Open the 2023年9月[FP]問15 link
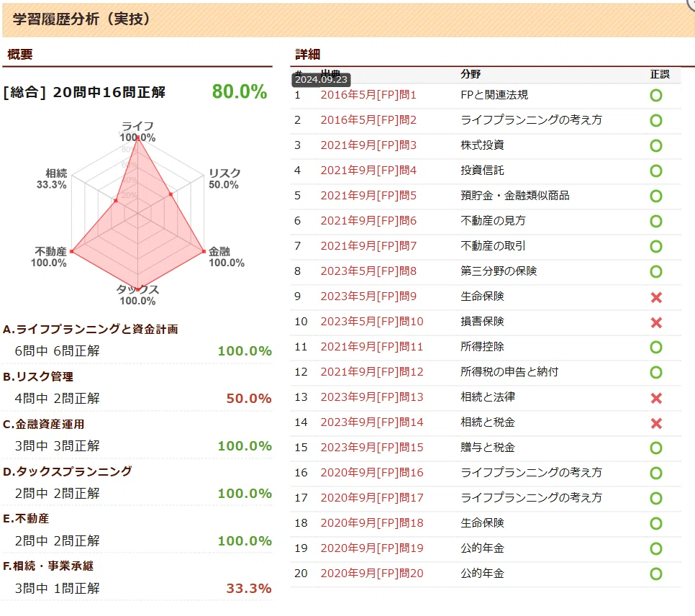The width and height of the screenshot is (695, 616). pyautogui.click(x=372, y=448)
